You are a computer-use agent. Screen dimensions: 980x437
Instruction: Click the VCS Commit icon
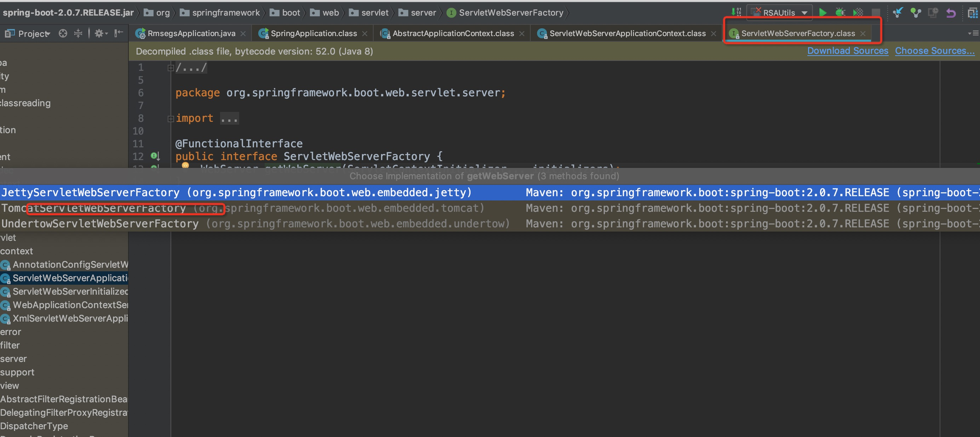point(915,12)
